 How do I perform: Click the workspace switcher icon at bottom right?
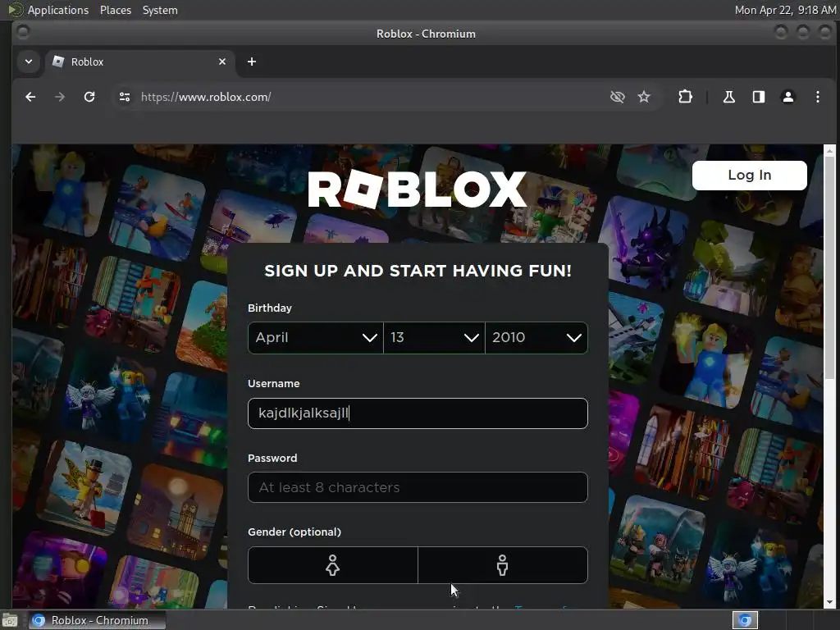(745, 620)
